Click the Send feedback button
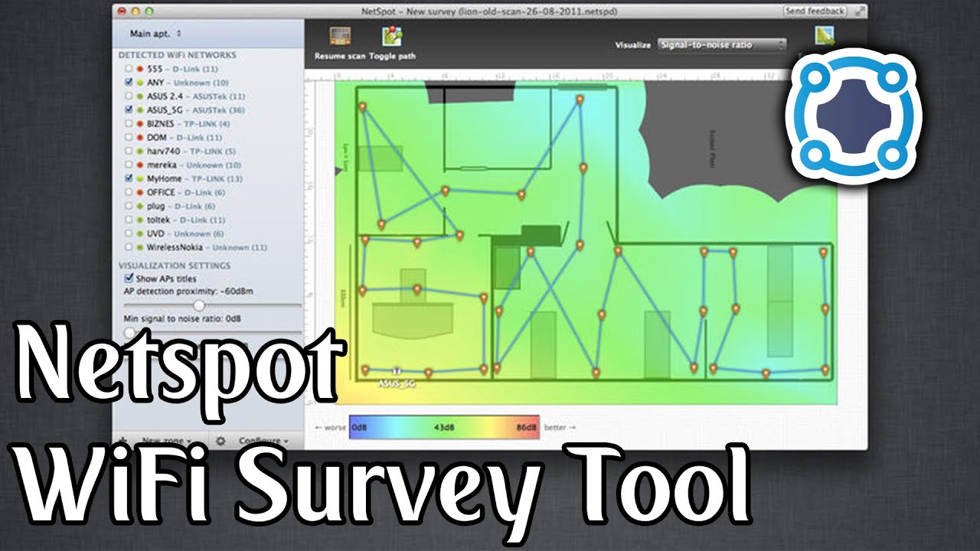Screen dimensions: 980x551 [814, 10]
